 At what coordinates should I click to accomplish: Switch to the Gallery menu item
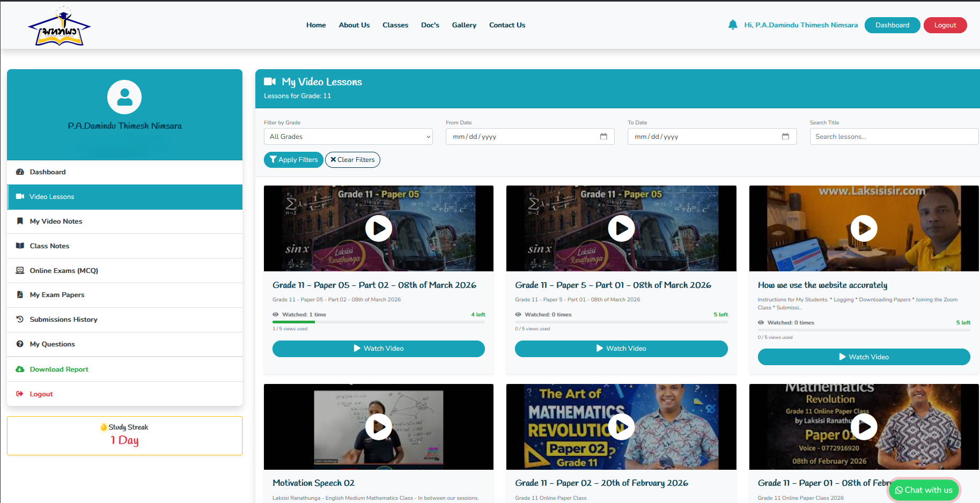pyautogui.click(x=464, y=25)
